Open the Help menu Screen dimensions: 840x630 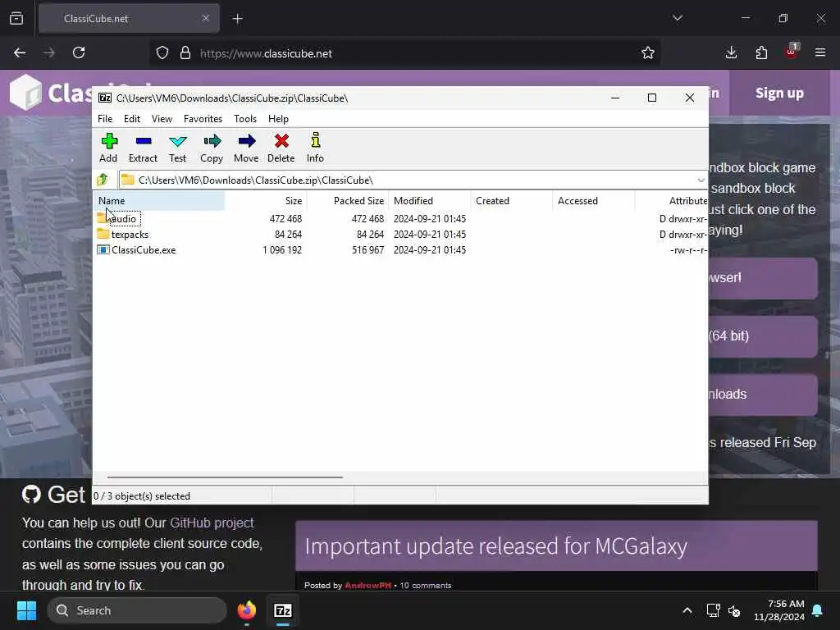[278, 119]
